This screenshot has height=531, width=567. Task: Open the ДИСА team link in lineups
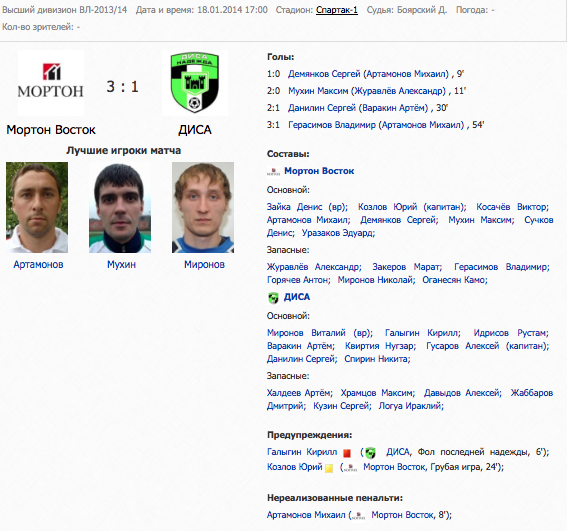click(x=297, y=297)
